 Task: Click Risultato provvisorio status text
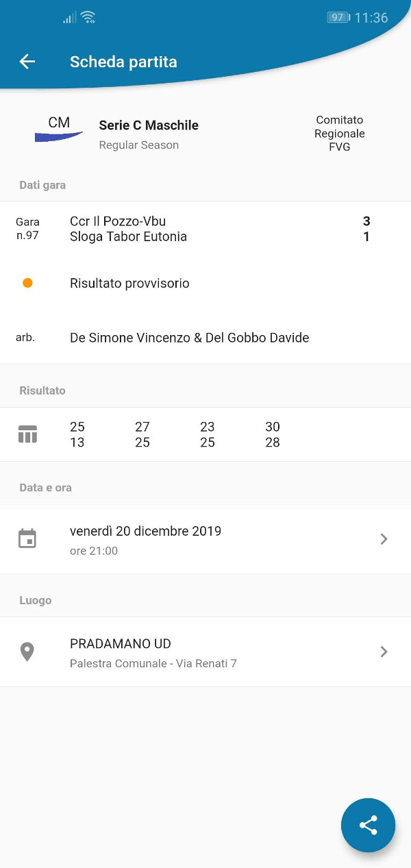(x=129, y=283)
